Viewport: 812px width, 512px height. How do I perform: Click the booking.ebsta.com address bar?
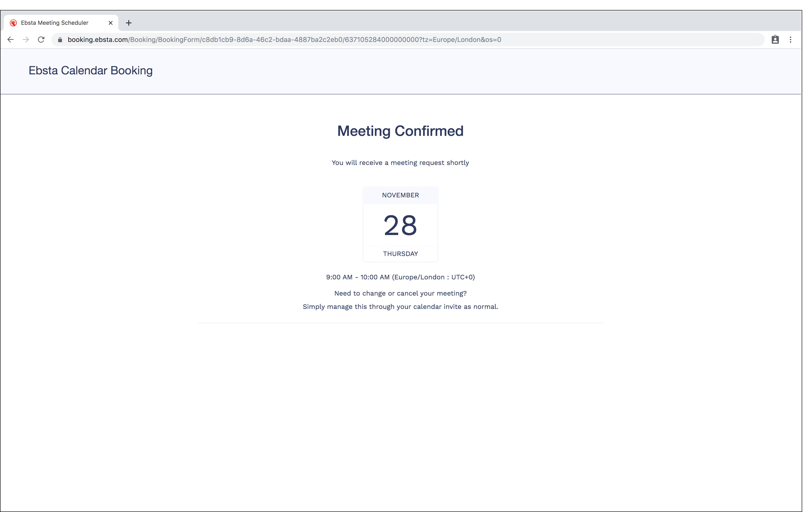pyautogui.click(x=284, y=40)
